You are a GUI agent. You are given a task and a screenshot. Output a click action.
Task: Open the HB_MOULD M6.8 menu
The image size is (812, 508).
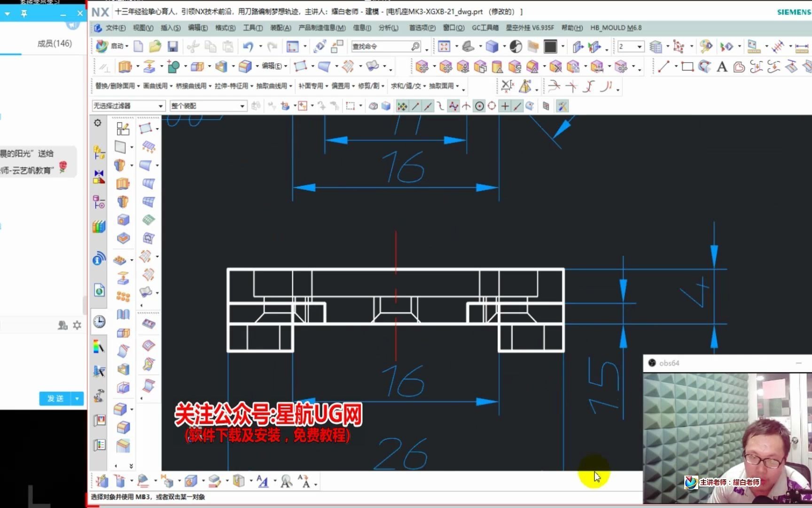pos(616,28)
